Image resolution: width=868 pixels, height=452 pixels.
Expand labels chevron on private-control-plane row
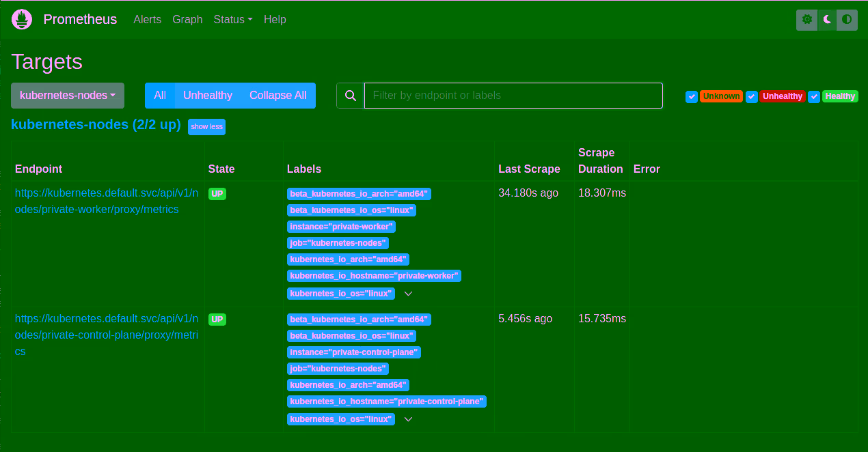tap(408, 419)
